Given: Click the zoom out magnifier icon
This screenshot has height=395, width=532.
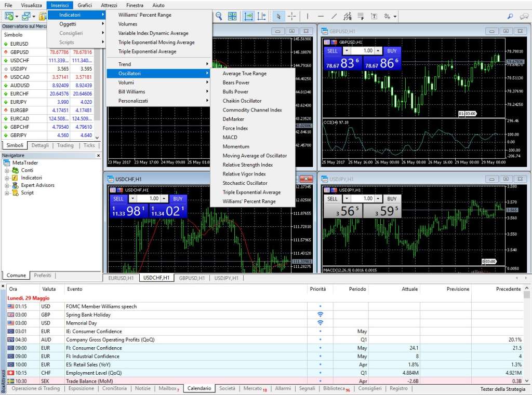Looking at the screenshot, I should [x=219, y=16].
